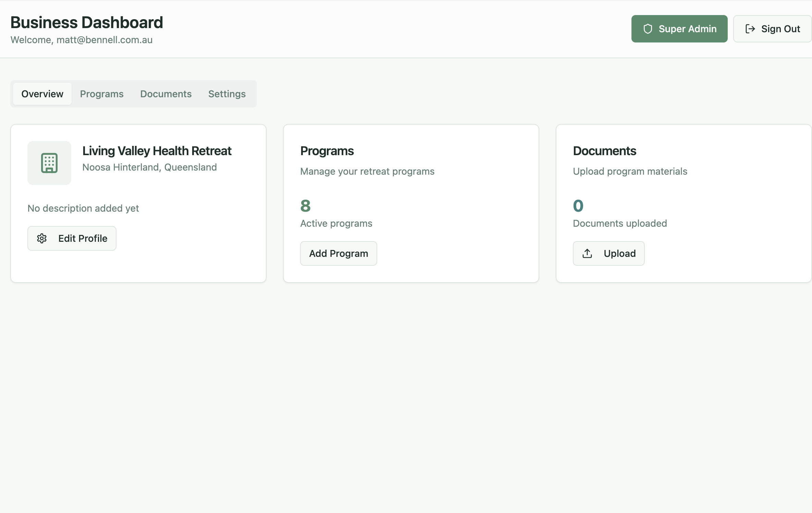The height and width of the screenshot is (513, 812).
Task: Click the Super Admin button
Action: (679, 29)
